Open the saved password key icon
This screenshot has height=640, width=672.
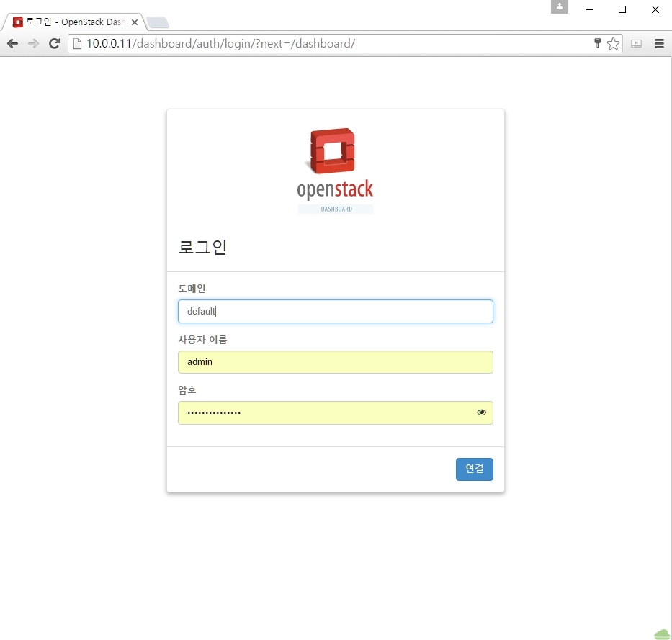(597, 43)
